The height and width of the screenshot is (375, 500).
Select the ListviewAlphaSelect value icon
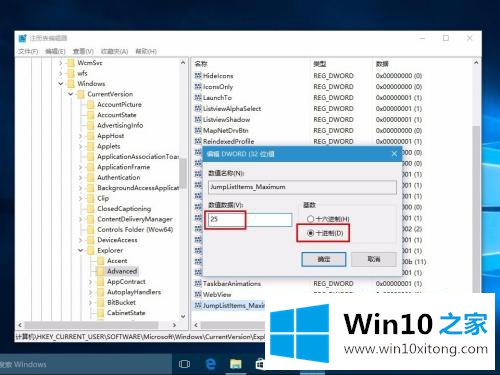point(198,109)
